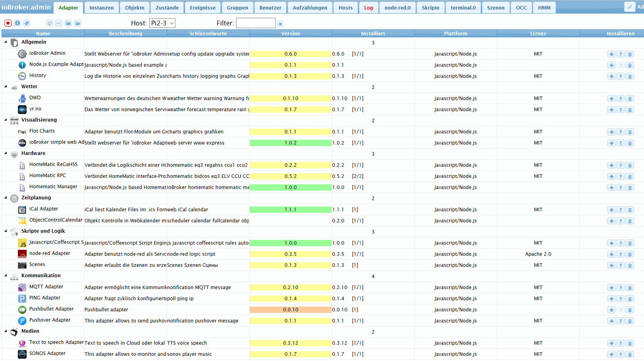The width and height of the screenshot is (644, 361).
Task: Open the Hosts tab
Action: (346, 8)
